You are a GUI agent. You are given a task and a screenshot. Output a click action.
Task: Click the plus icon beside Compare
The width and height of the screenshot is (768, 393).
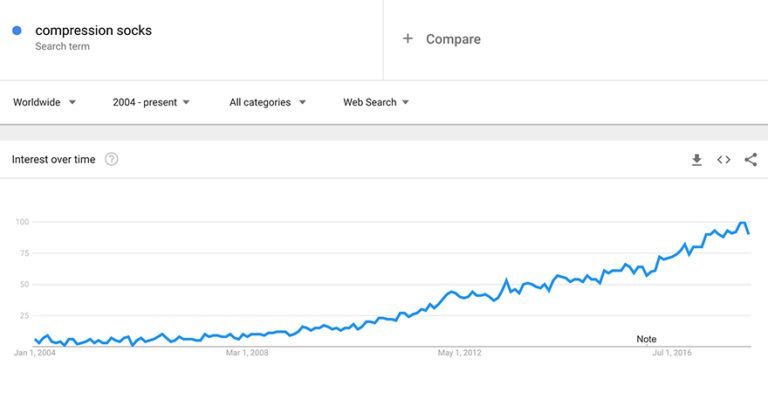[x=408, y=38]
